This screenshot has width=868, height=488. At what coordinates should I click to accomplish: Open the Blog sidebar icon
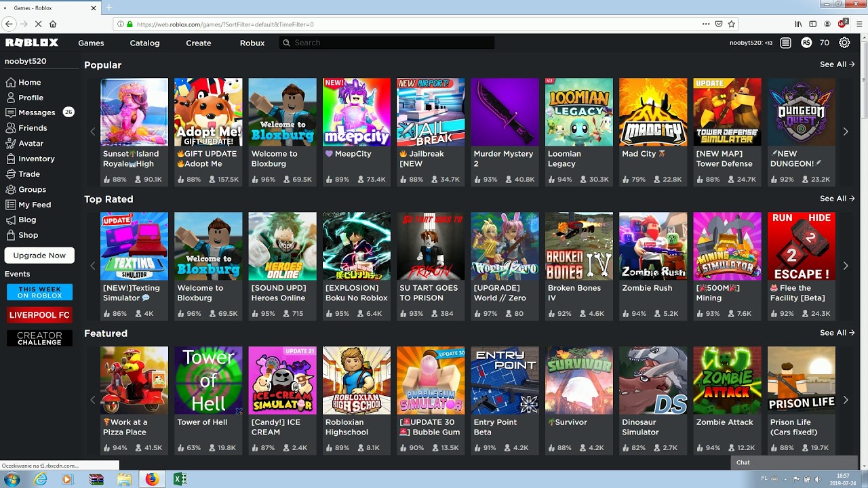point(11,220)
